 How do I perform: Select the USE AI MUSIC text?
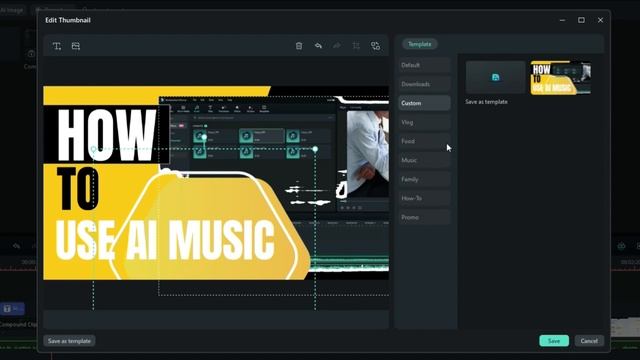click(x=165, y=241)
